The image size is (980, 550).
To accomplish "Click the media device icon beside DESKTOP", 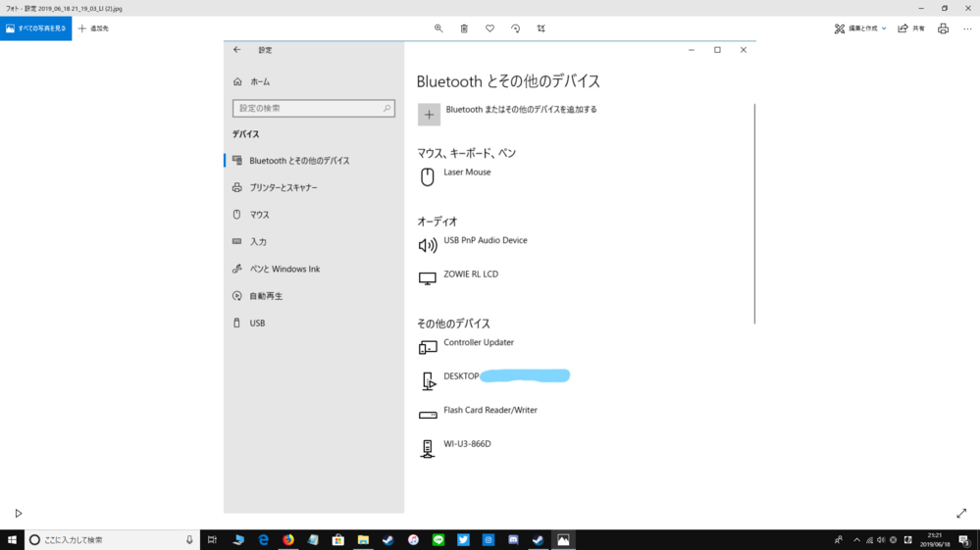I will (x=428, y=380).
